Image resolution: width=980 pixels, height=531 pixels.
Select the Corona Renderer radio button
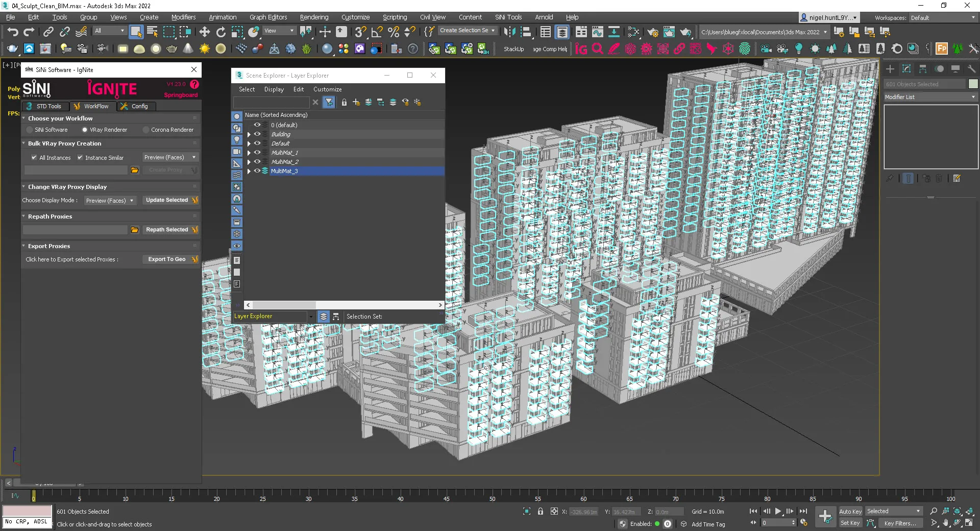pyautogui.click(x=146, y=130)
